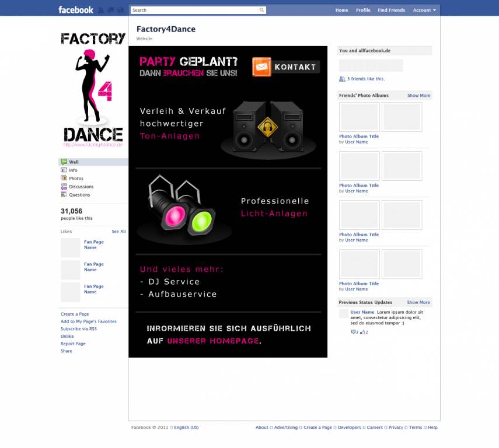Click Show More for Friends' Photo Albums
The image size is (499, 448).
click(419, 96)
